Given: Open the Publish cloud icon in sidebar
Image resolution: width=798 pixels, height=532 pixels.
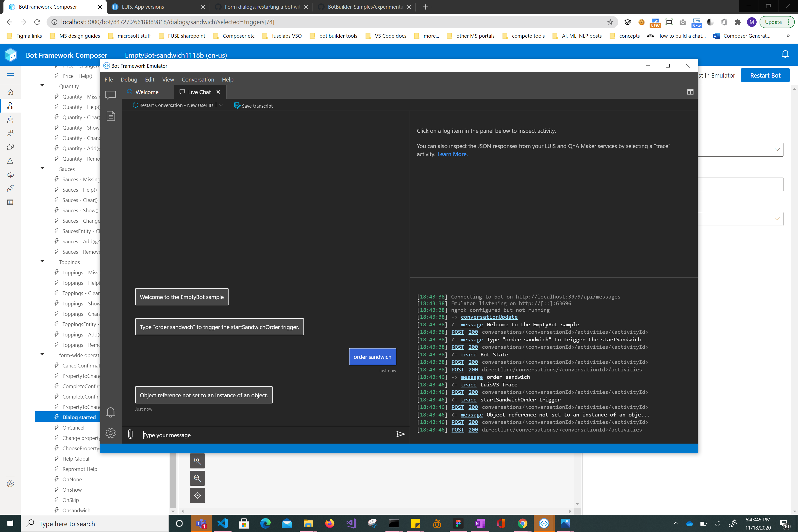Looking at the screenshot, I should pyautogui.click(x=11, y=175).
